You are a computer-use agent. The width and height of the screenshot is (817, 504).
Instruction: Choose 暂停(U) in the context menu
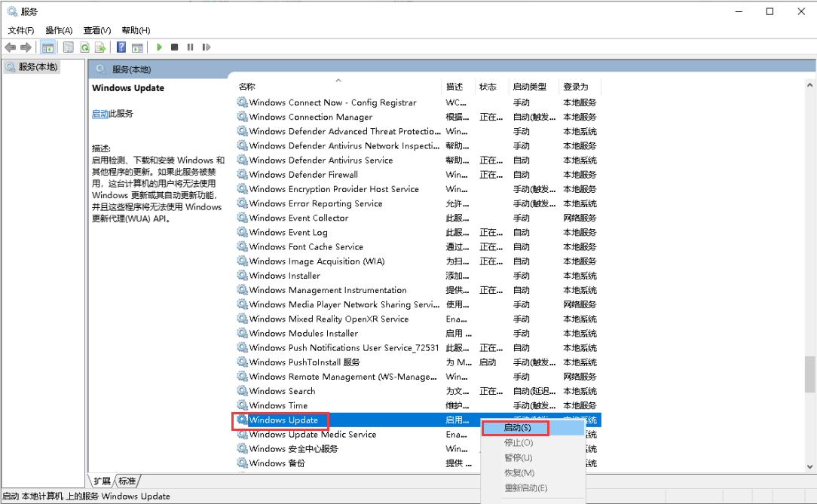(533, 457)
